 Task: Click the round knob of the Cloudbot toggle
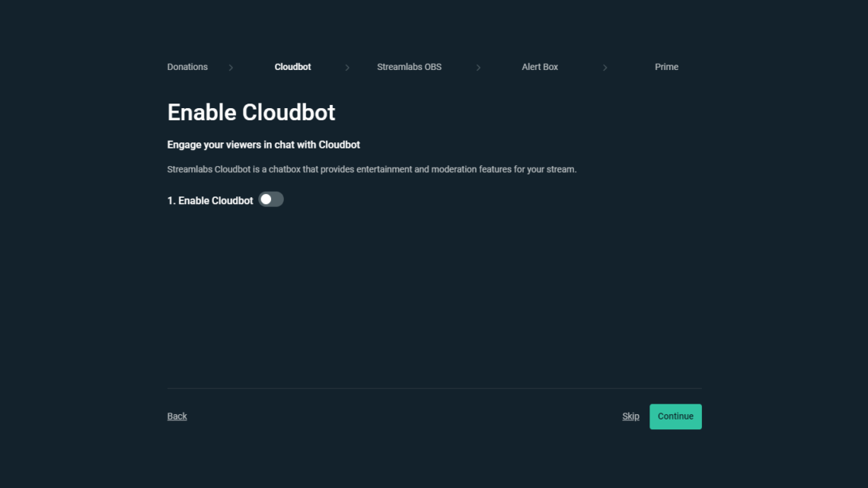266,199
